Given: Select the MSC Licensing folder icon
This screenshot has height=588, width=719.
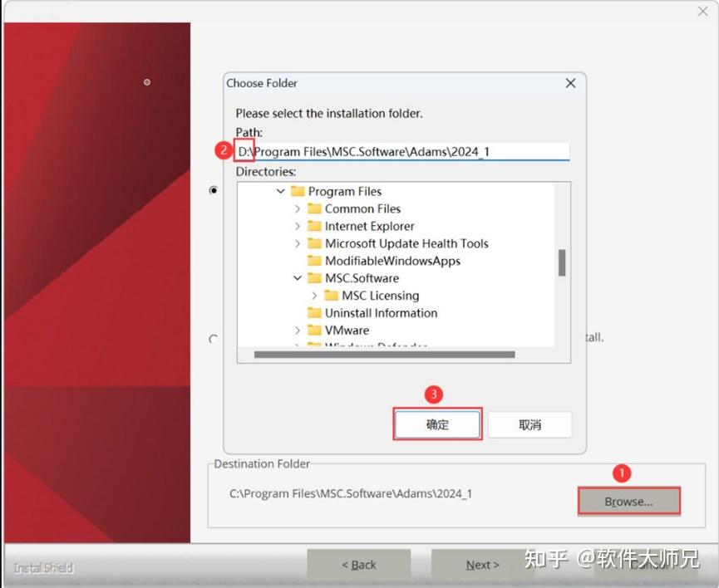Looking at the screenshot, I should click(332, 296).
